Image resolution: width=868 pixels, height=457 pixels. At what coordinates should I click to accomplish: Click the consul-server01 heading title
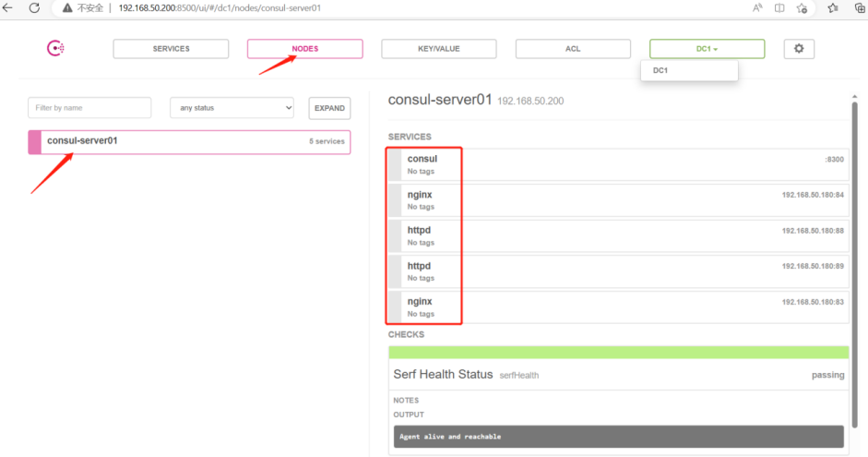(x=440, y=100)
